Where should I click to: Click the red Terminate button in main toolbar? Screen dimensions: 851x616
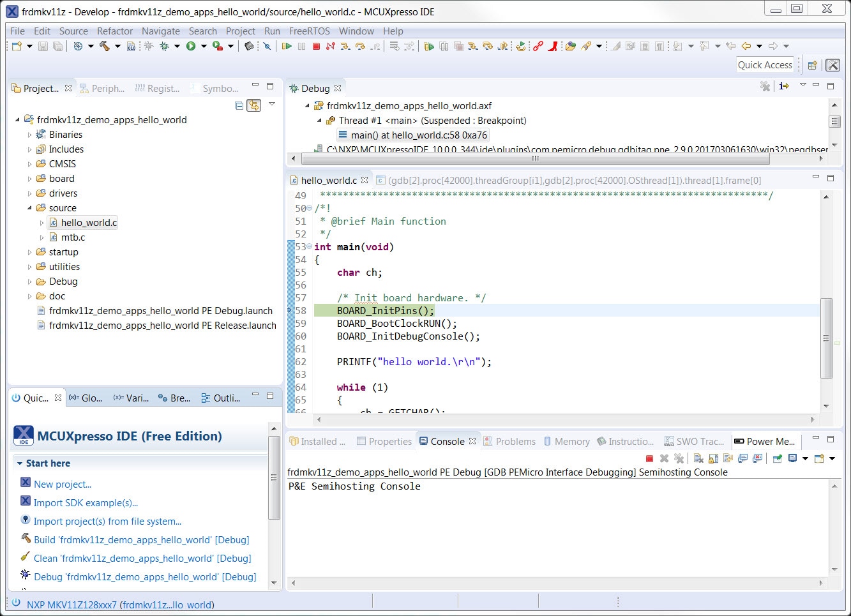pyautogui.click(x=316, y=46)
